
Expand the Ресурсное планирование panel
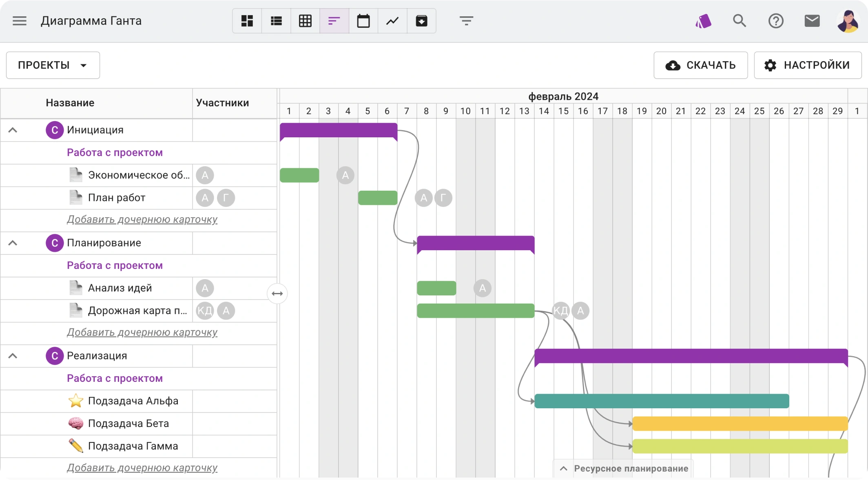(x=624, y=469)
